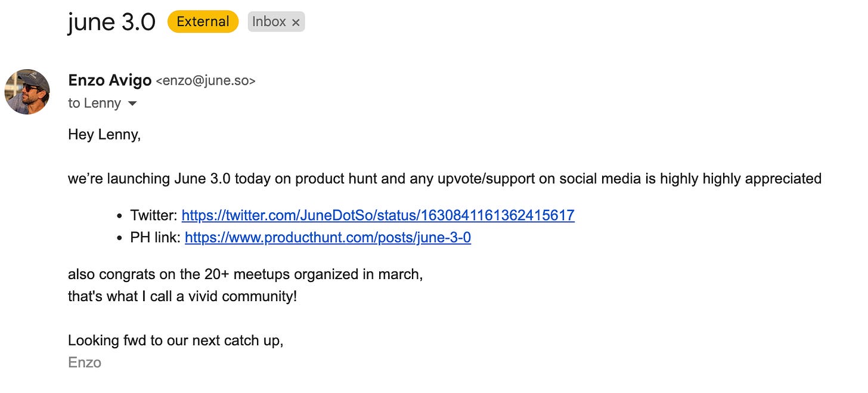This screenshot has height=393, width=868.
Task: Click the "Twitter:" bullet label
Action: (x=154, y=215)
